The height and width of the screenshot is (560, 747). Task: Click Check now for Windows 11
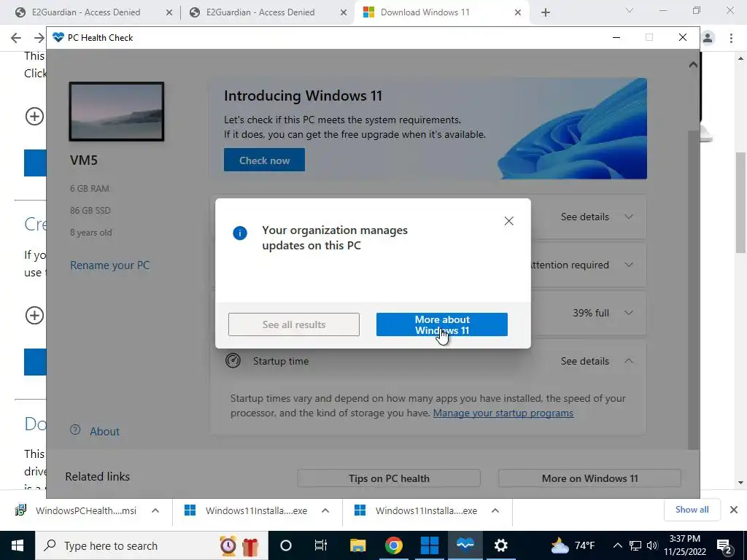(264, 160)
